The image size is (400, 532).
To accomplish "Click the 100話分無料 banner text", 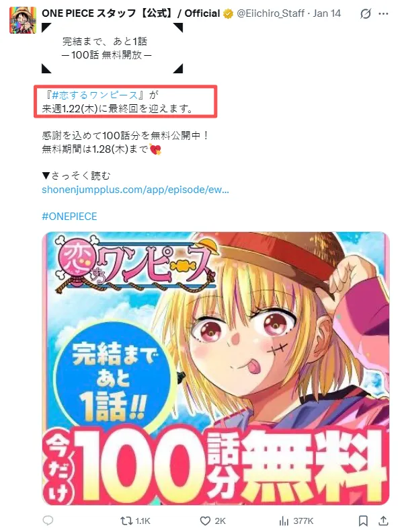I will (x=215, y=468).
